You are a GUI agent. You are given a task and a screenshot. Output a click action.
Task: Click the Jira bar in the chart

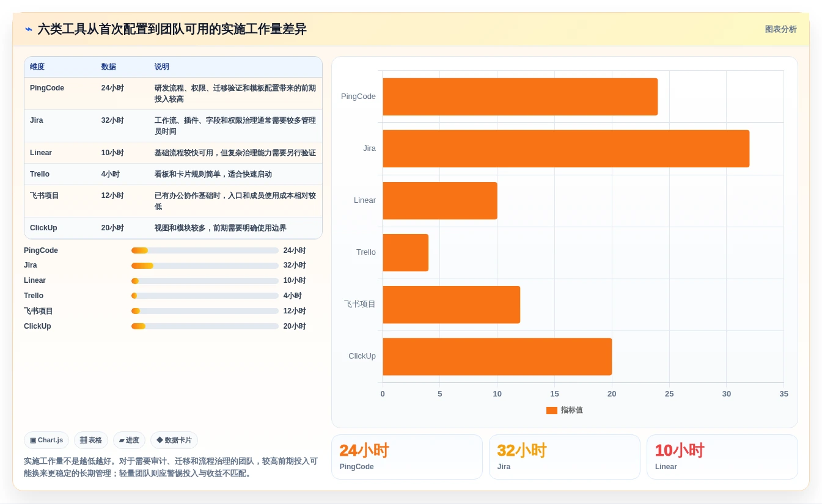pyautogui.click(x=566, y=148)
